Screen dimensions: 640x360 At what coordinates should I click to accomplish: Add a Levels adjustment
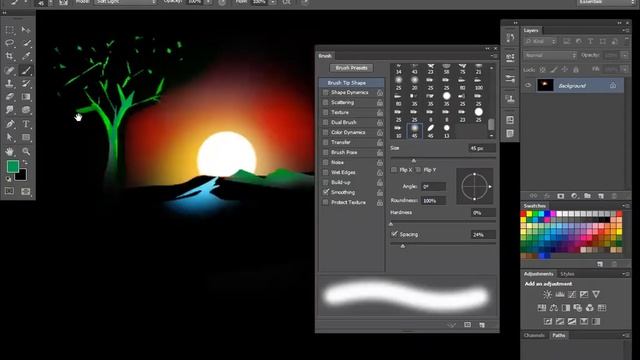click(x=560, y=294)
